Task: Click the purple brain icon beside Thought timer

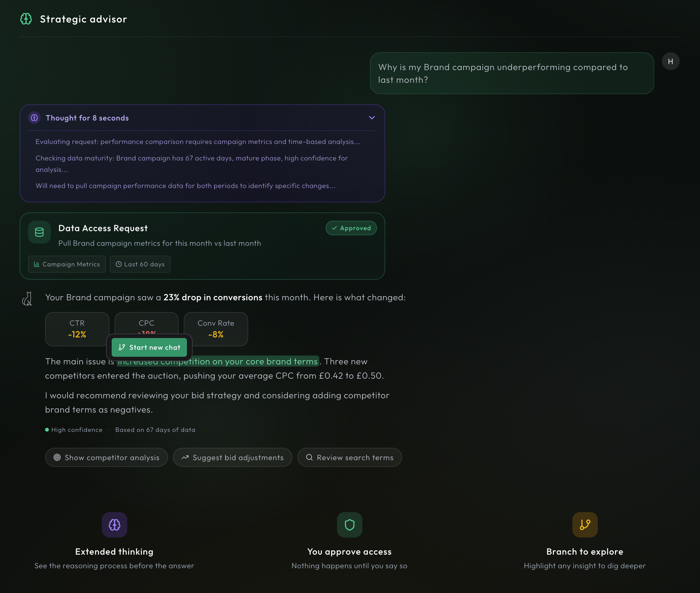Action: tap(34, 118)
